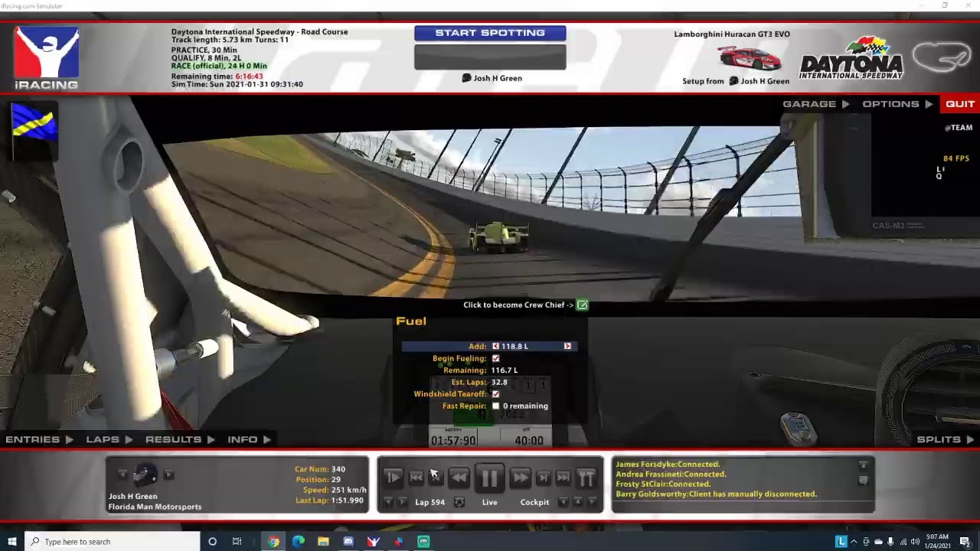Open the Windows Start menu
This screenshot has height=551, width=980.
pos(11,542)
